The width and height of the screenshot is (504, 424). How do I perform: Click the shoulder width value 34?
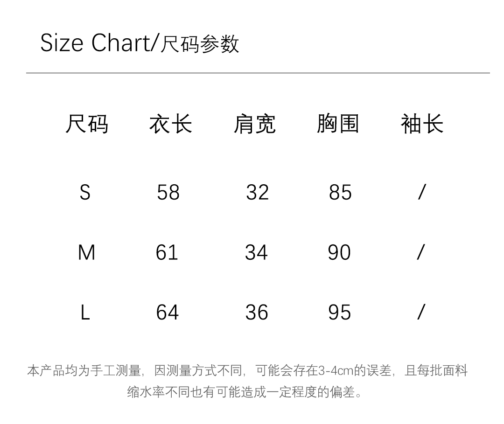pyautogui.click(x=256, y=252)
